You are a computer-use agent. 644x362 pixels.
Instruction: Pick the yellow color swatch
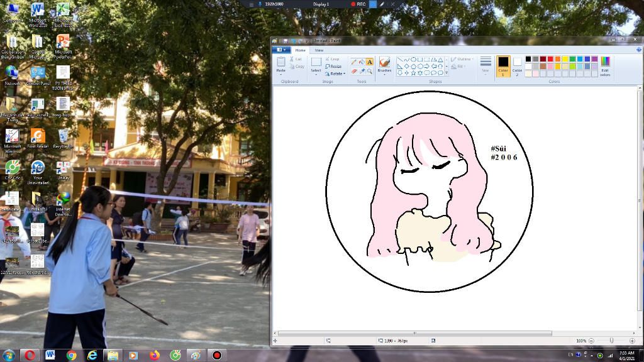[x=565, y=59]
